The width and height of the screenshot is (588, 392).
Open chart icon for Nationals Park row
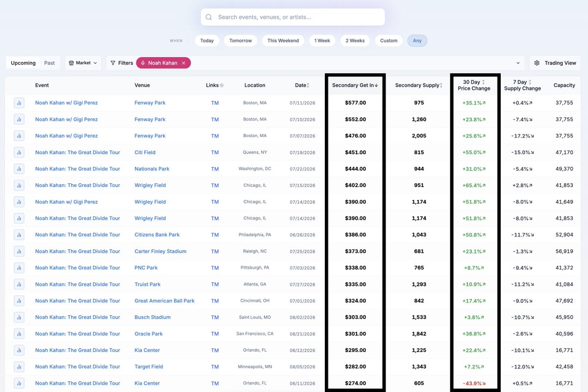[x=19, y=169]
